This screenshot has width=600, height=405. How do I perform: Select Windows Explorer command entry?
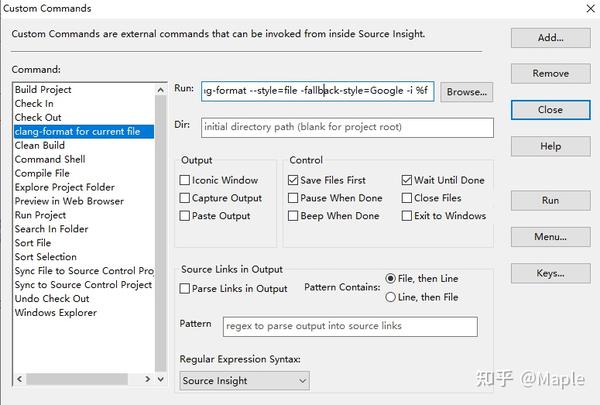pos(55,313)
